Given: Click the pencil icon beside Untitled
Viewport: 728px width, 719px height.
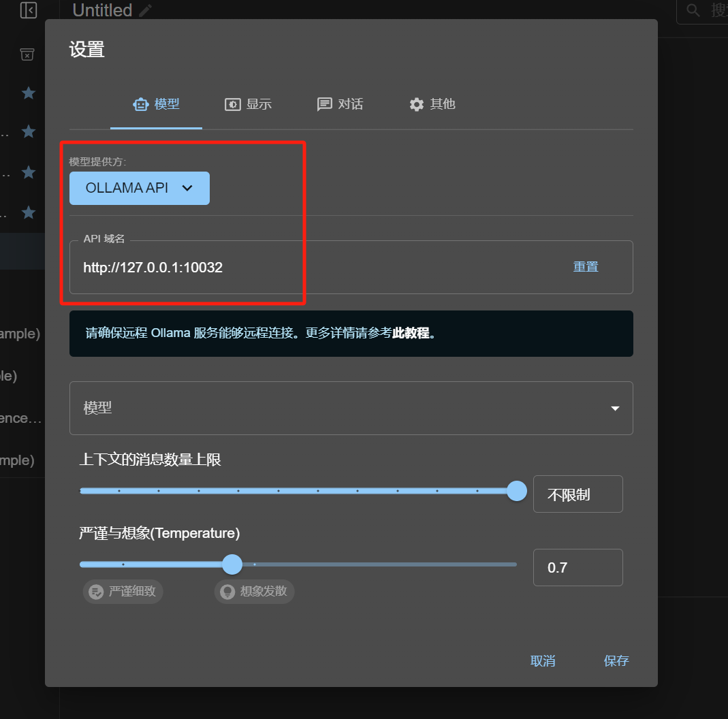Looking at the screenshot, I should pos(145,10).
